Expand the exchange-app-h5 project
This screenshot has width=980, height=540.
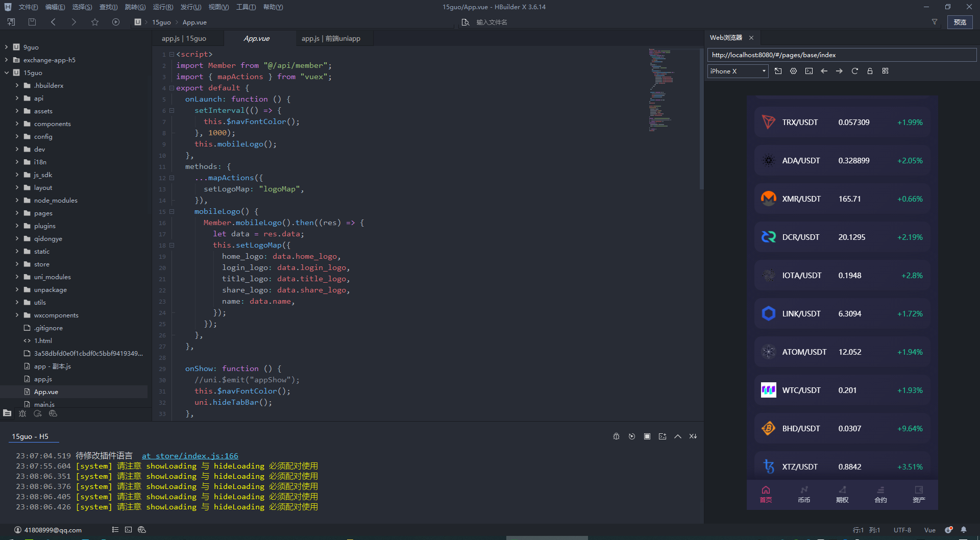pyautogui.click(x=6, y=60)
